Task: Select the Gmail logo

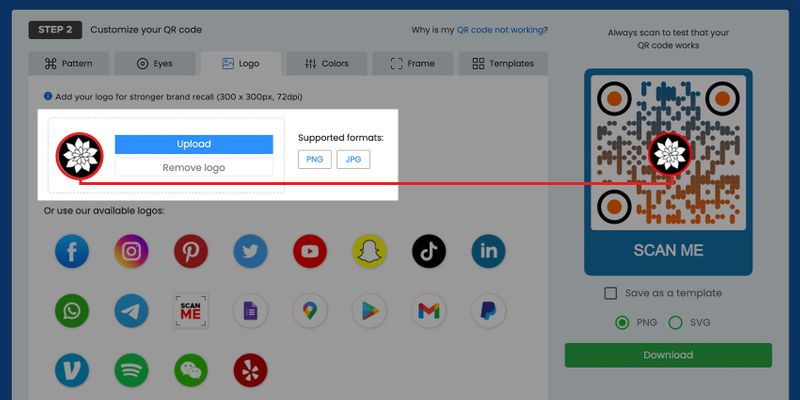Action: point(429,311)
